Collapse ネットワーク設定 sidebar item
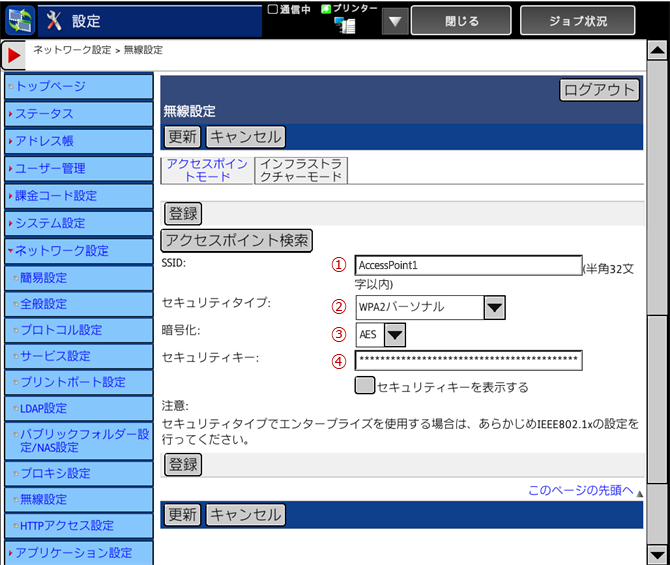The width and height of the screenshot is (670, 565). [x=79, y=250]
